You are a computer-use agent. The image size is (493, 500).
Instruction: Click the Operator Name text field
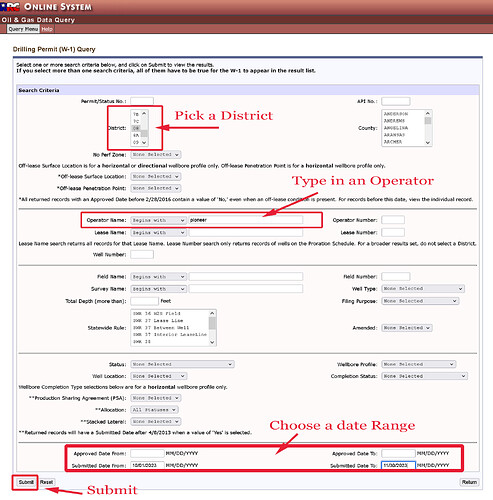[x=246, y=220]
